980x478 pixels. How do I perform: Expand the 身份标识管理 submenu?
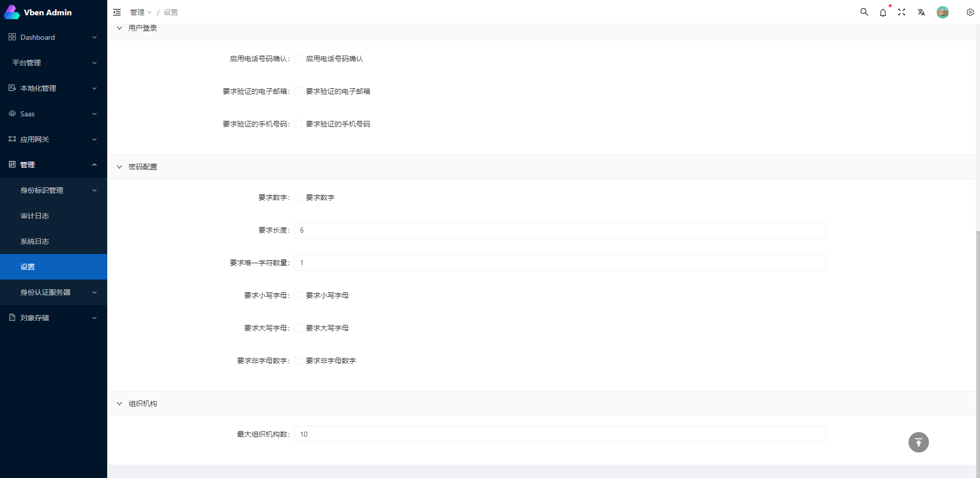point(54,190)
